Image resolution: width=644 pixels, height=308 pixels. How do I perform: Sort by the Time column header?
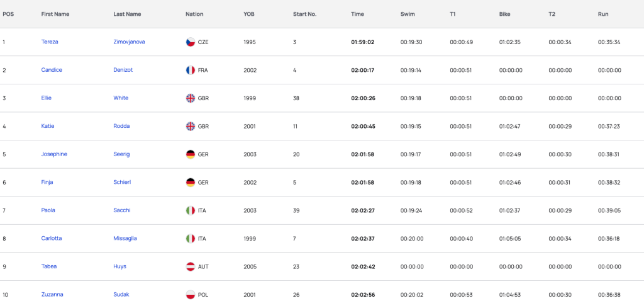coord(357,14)
